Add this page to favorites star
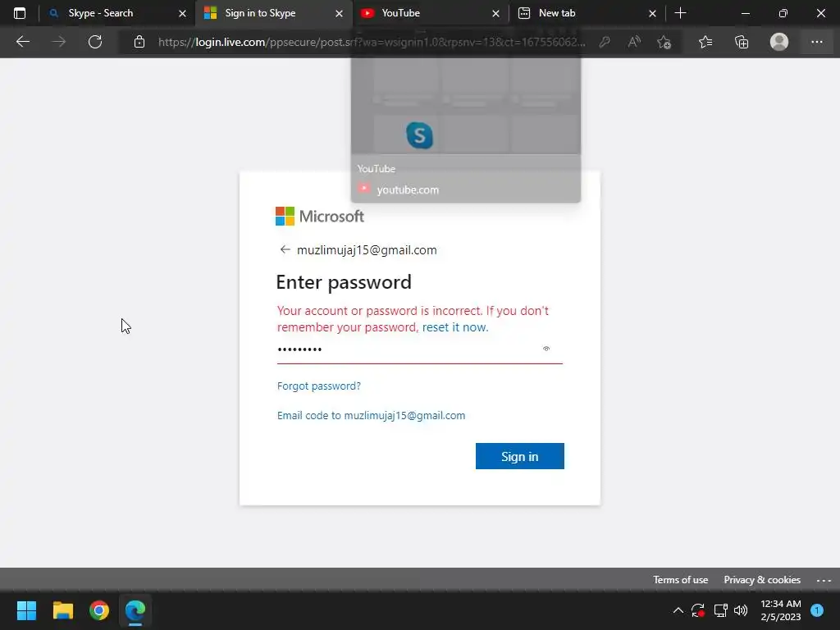This screenshot has height=630, width=840. pos(664,42)
